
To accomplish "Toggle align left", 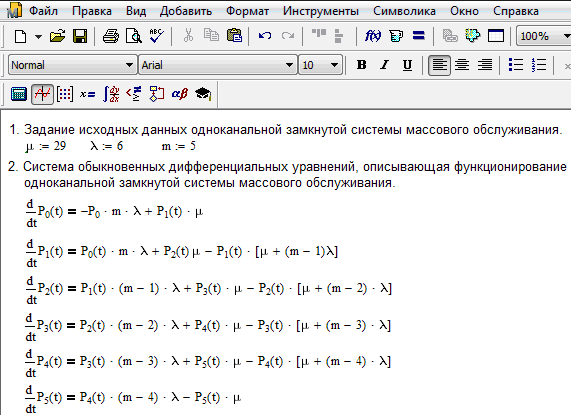I will [439, 65].
